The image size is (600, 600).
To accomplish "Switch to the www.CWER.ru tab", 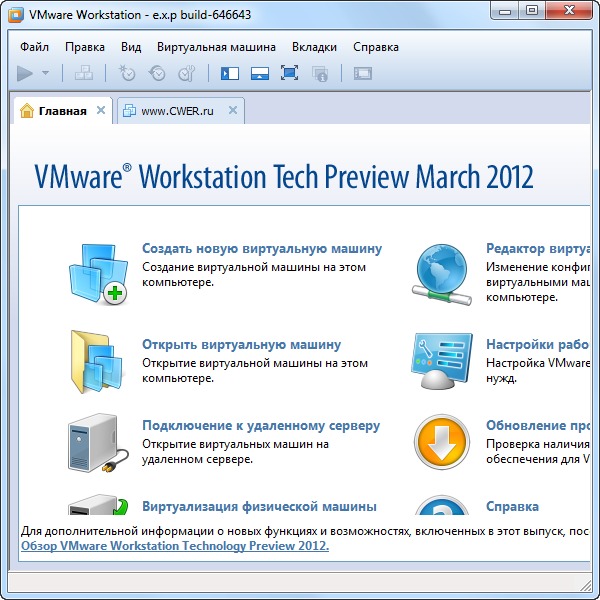I will (177, 111).
